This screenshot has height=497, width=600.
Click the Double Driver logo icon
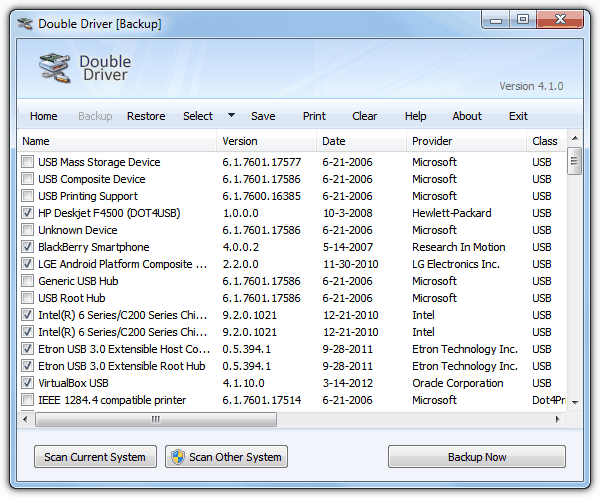pyautogui.click(x=54, y=67)
